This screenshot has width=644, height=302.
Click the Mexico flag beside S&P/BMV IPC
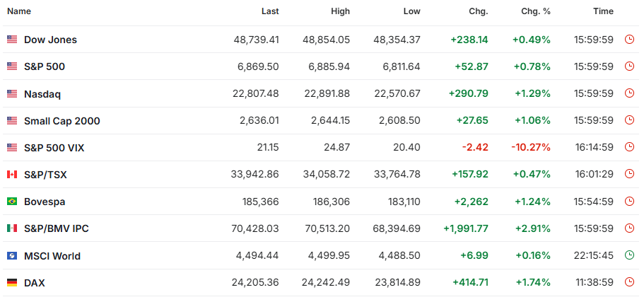12,228
